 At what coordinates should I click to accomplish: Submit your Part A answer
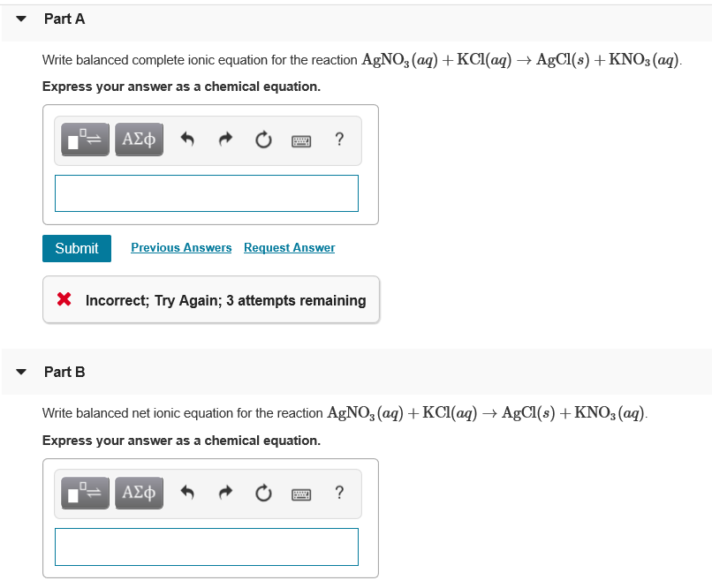click(76, 248)
